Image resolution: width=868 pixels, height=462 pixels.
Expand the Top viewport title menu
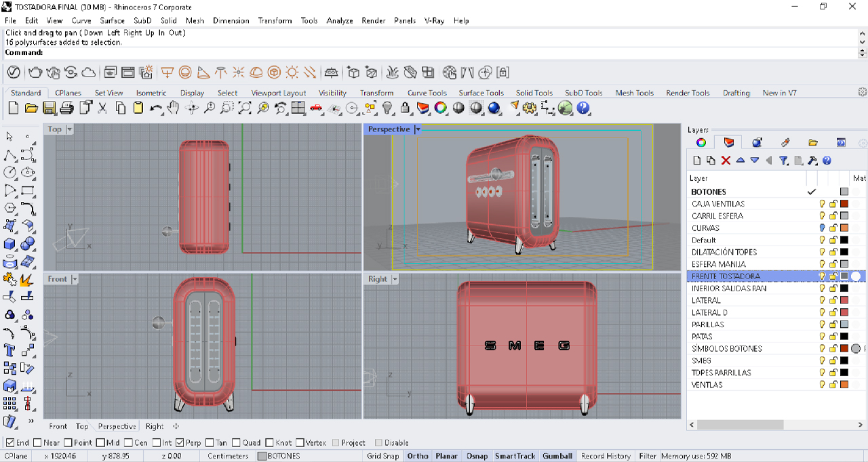(69, 129)
